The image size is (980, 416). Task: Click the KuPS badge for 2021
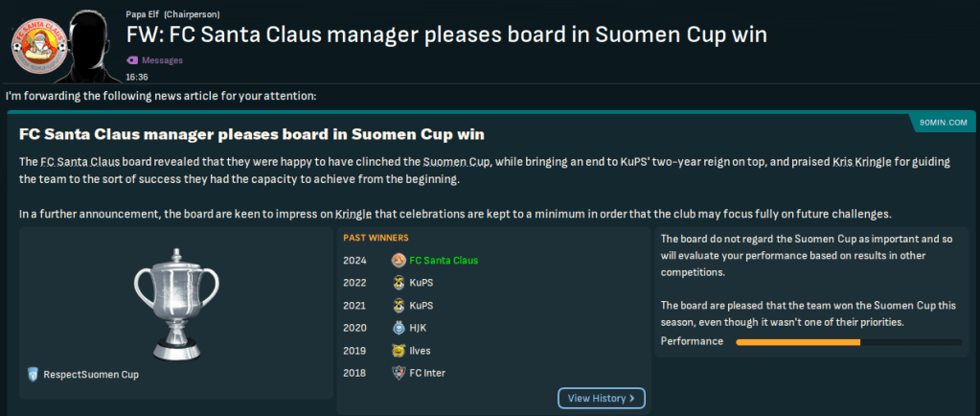point(399,305)
